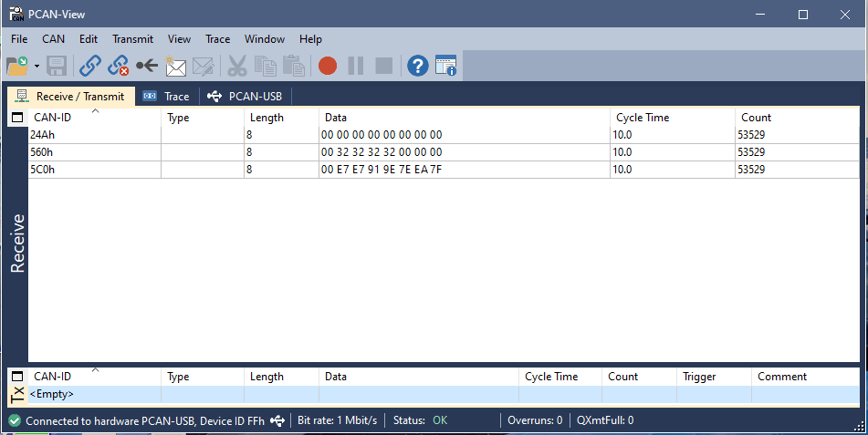Click the Tx panel maximize icon
The width and height of the screenshot is (868, 435).
click(x=17, y=377)
